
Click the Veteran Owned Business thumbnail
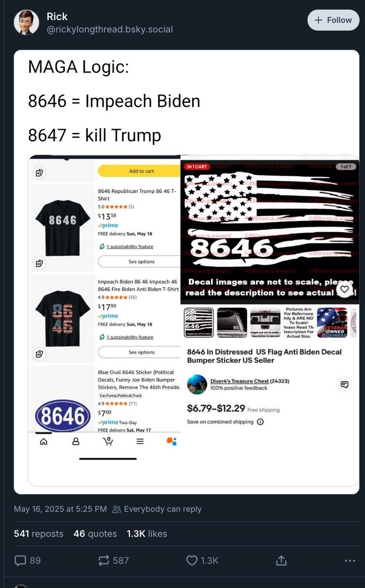click(332, 322)
